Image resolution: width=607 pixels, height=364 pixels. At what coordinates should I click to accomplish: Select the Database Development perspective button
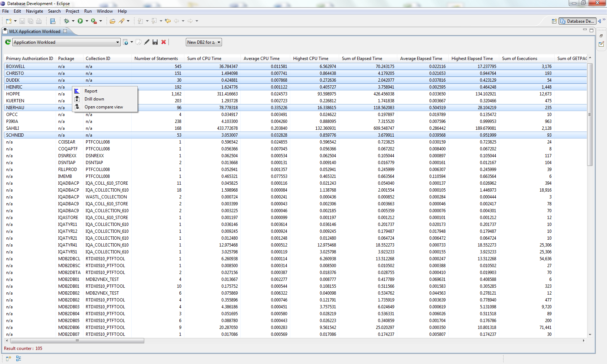click(x=577, y=21)
